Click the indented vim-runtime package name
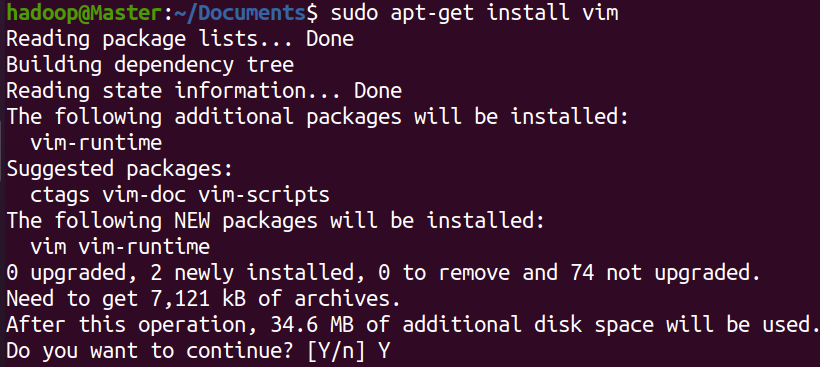 click(x=96, y=143)
